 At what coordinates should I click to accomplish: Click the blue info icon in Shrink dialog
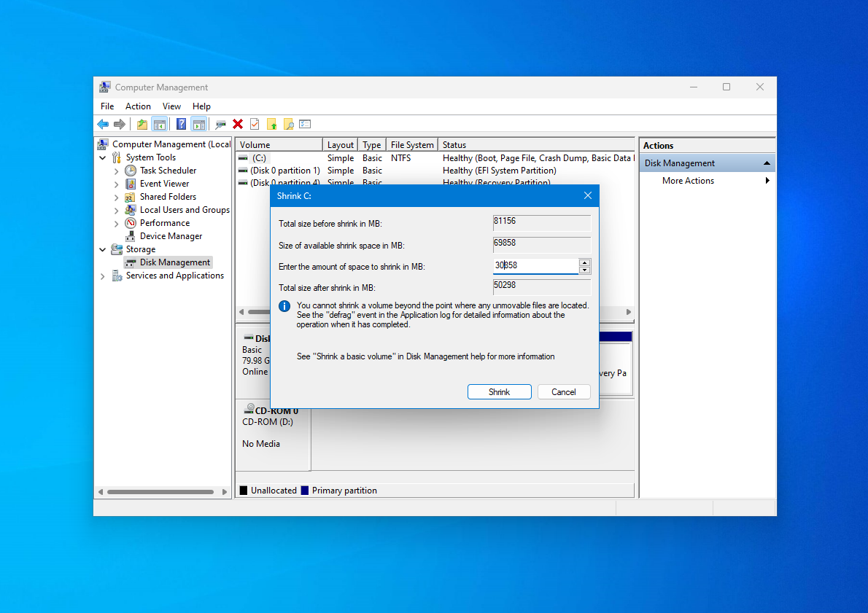[284, 306]
